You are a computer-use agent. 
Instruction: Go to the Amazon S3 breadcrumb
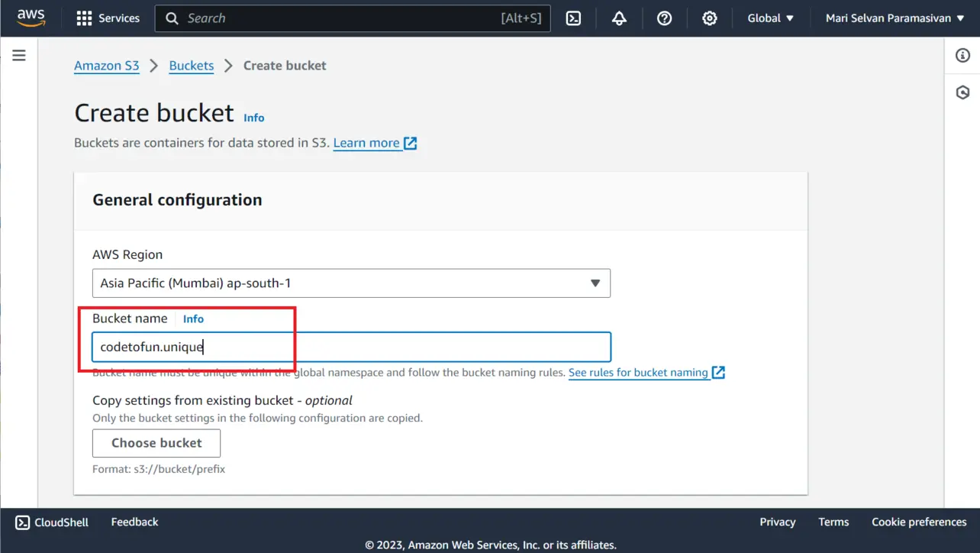click(x=107, y=66)
